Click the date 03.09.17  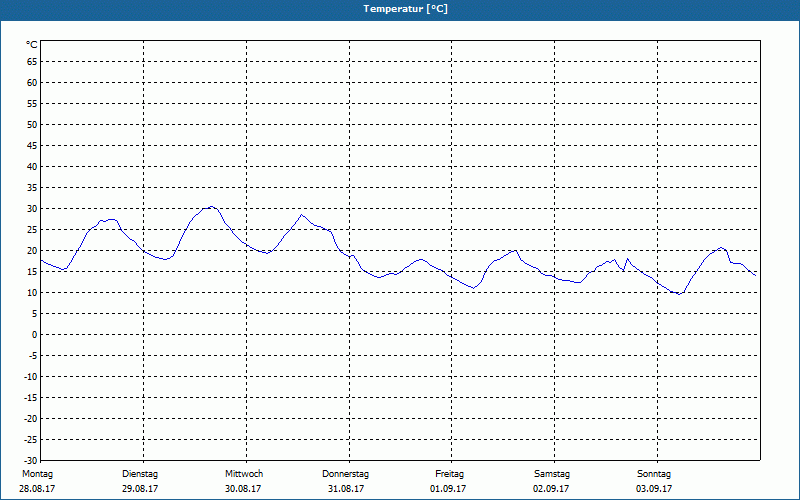(x=654, y=489)
